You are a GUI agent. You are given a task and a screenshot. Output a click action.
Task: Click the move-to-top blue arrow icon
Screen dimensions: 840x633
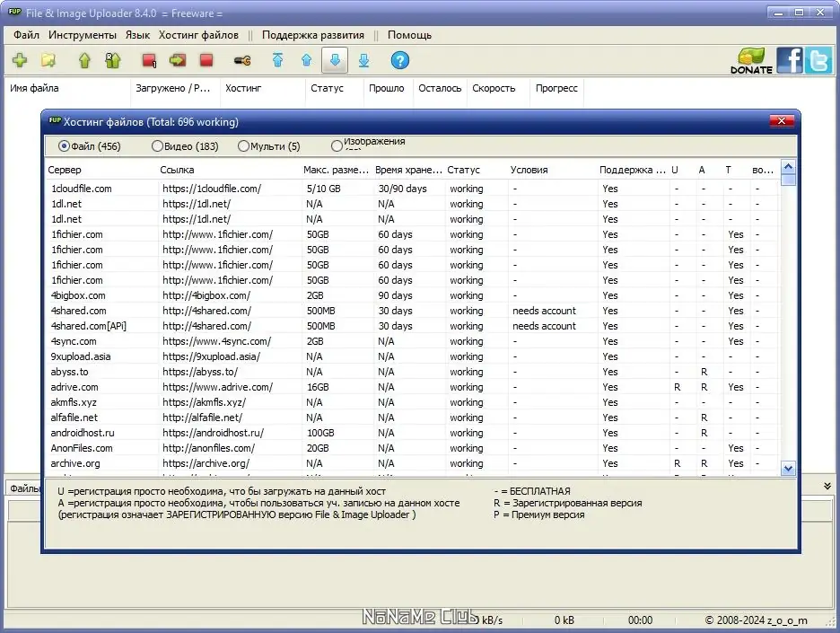(277, 60)
